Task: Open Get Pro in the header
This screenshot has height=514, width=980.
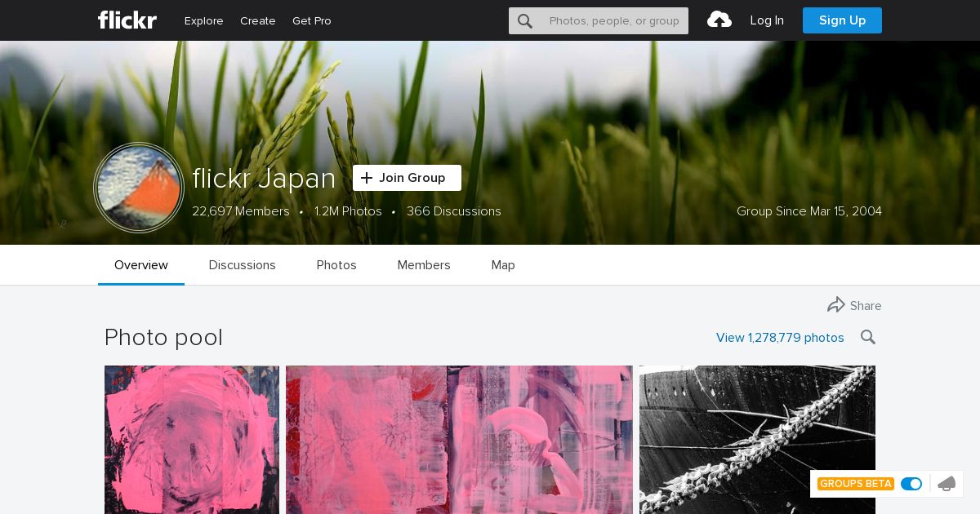Action: (x=312, y=20)
